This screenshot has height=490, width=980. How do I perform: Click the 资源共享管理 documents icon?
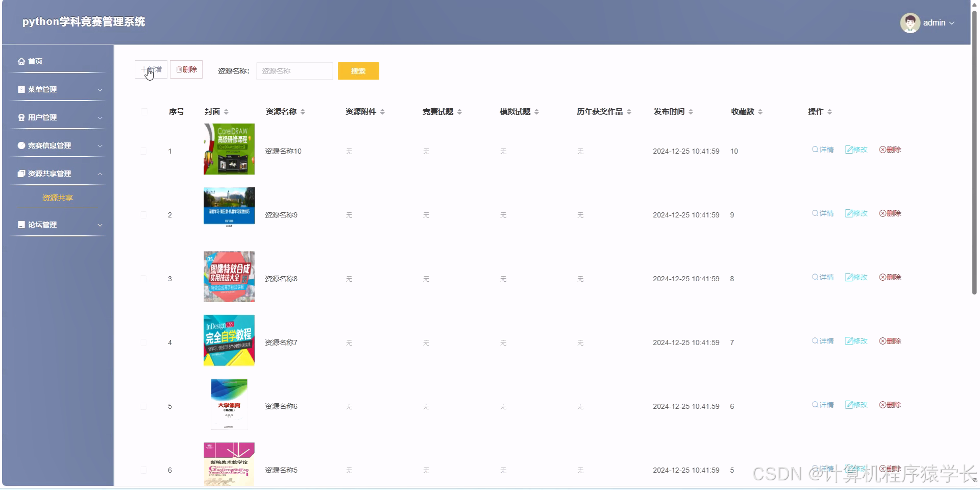(x=21, y=174)
